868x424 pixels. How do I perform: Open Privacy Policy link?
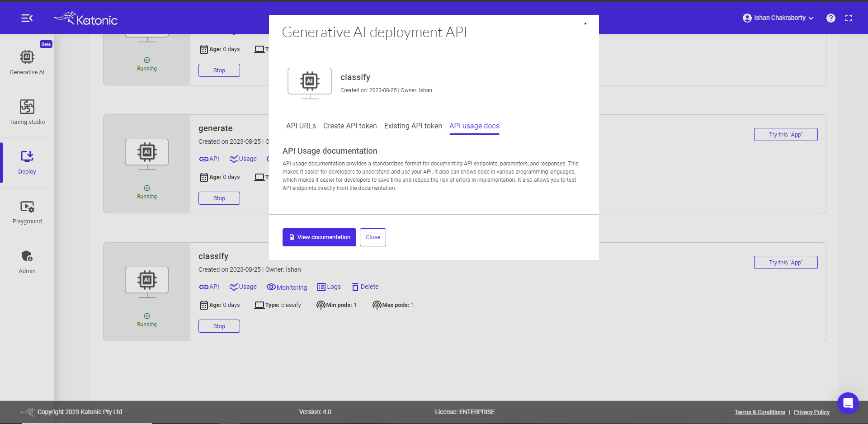tap(811, 412)
